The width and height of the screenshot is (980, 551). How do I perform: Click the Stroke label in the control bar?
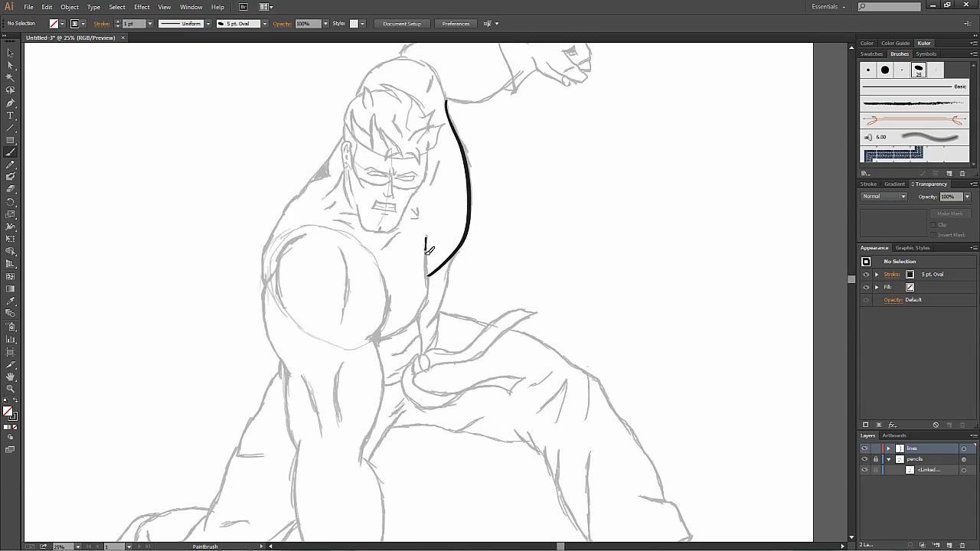pyautogui.click(x=102, y=24)
